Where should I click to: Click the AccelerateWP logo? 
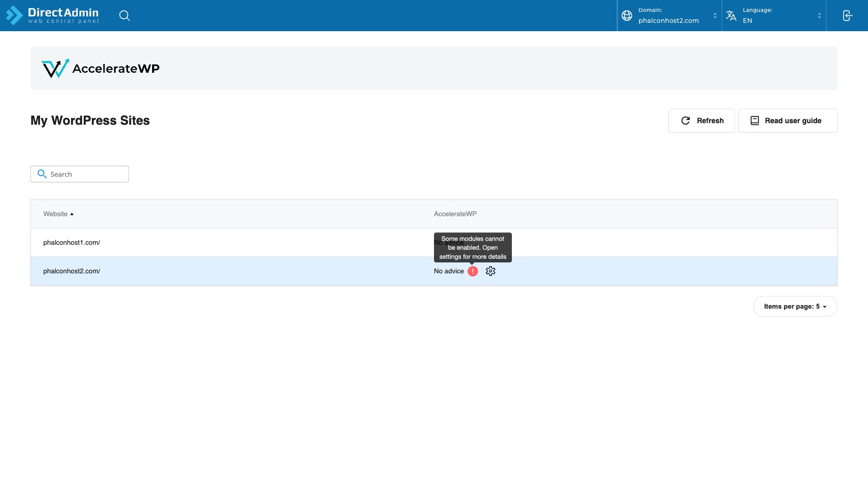(101, 68)
